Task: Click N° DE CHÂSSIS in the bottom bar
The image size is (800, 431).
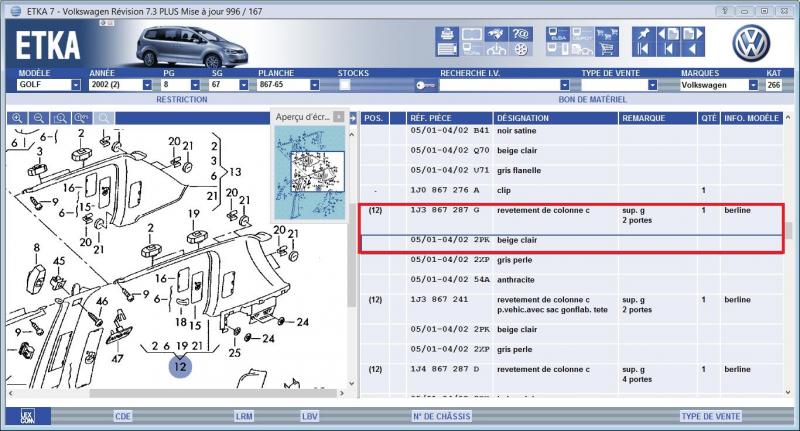Action: click(x=441, y=416)
